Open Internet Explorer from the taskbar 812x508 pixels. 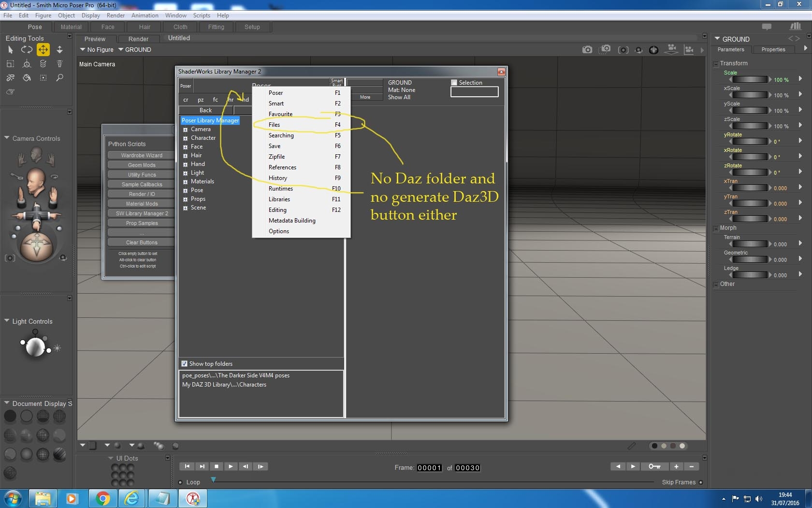pos(132,498)
